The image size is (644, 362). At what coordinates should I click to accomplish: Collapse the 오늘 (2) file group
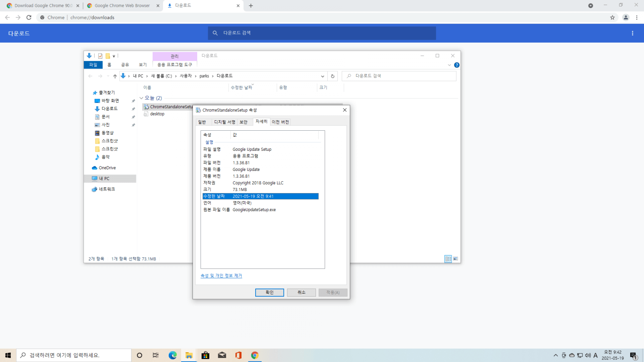[141, 98]
